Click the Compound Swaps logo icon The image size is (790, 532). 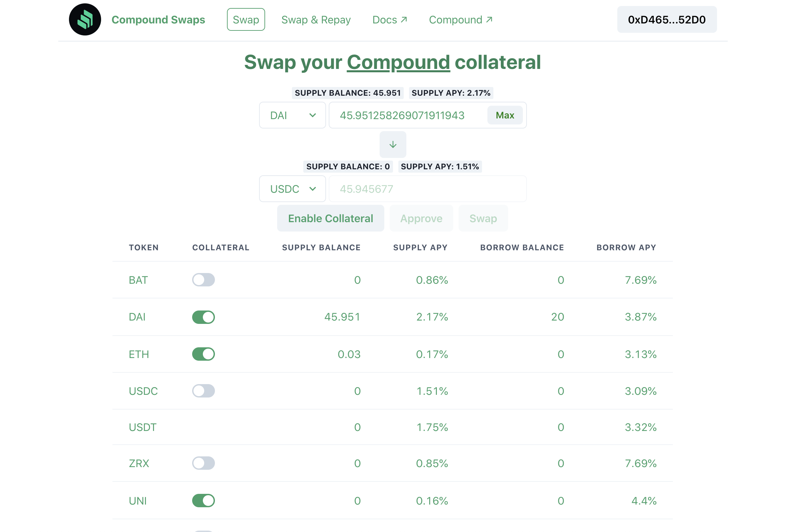coord(85,20)
